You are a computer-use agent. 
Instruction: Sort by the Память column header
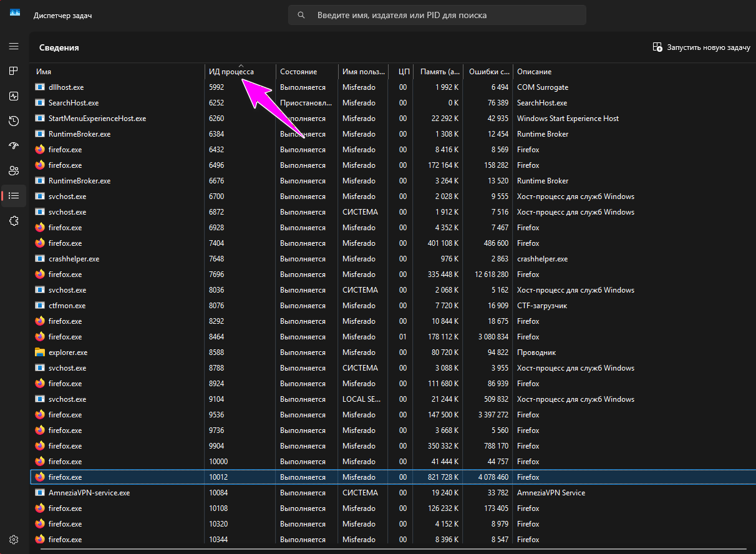(x=439, y=72)
